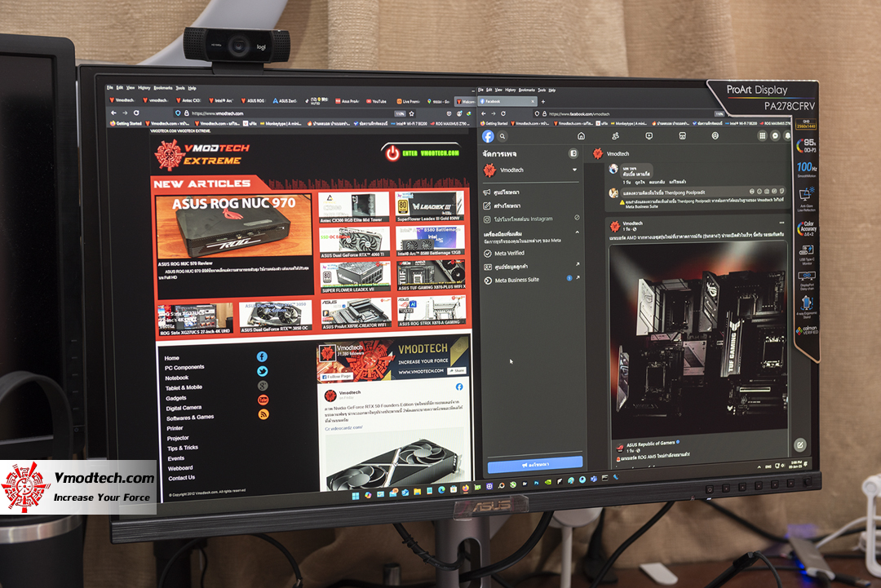Open a new tab in Facebook window
881x588 pixels.
pyautogui.click(x=542, y=102)
